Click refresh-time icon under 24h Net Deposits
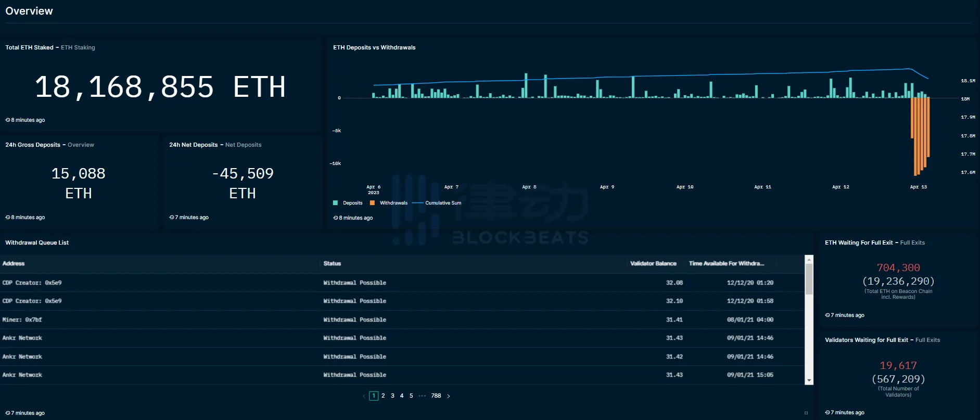This screenshot has width=980, height=420. pos(172,218)
